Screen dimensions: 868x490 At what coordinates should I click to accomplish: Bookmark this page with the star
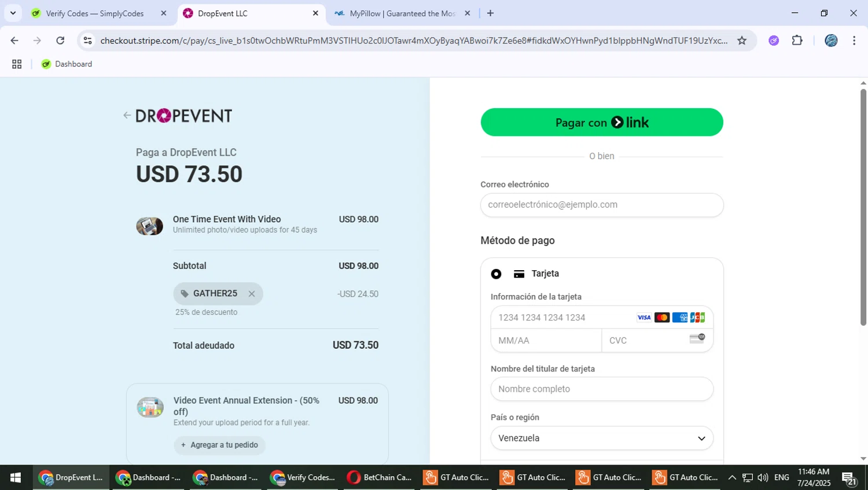click(x=742, y=40)
